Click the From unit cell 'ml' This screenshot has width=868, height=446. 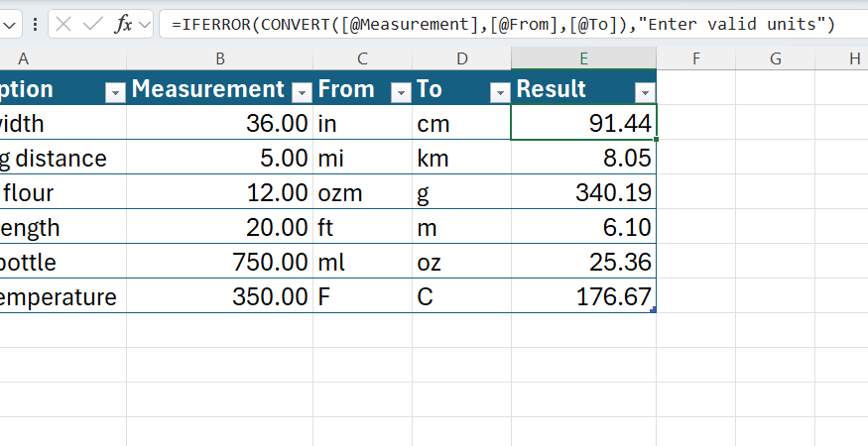[x=363, y=262]
